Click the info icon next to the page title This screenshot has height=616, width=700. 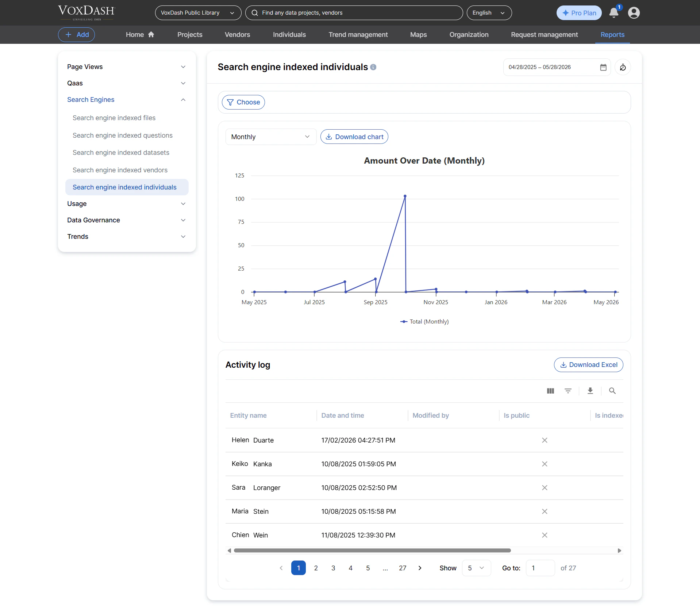point(373,67)
